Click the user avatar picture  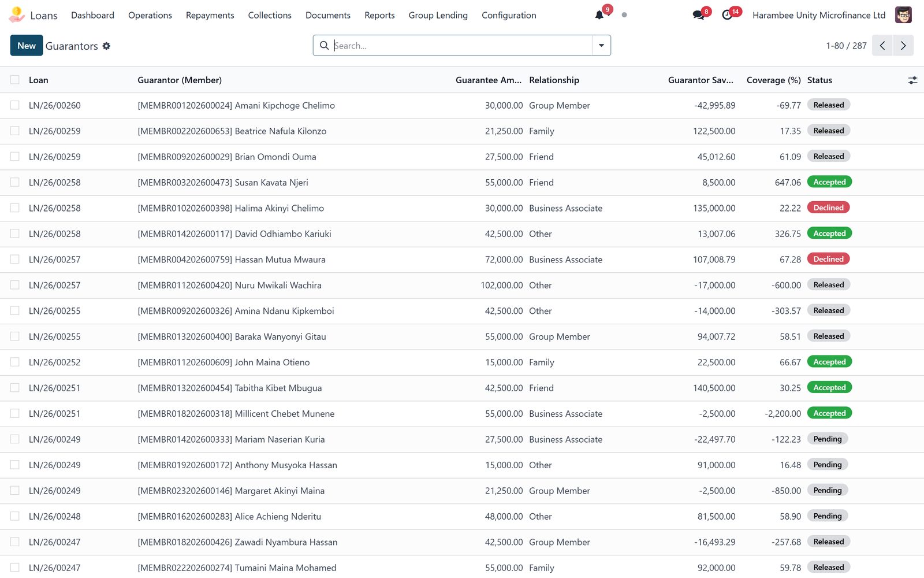pos(903,15)
